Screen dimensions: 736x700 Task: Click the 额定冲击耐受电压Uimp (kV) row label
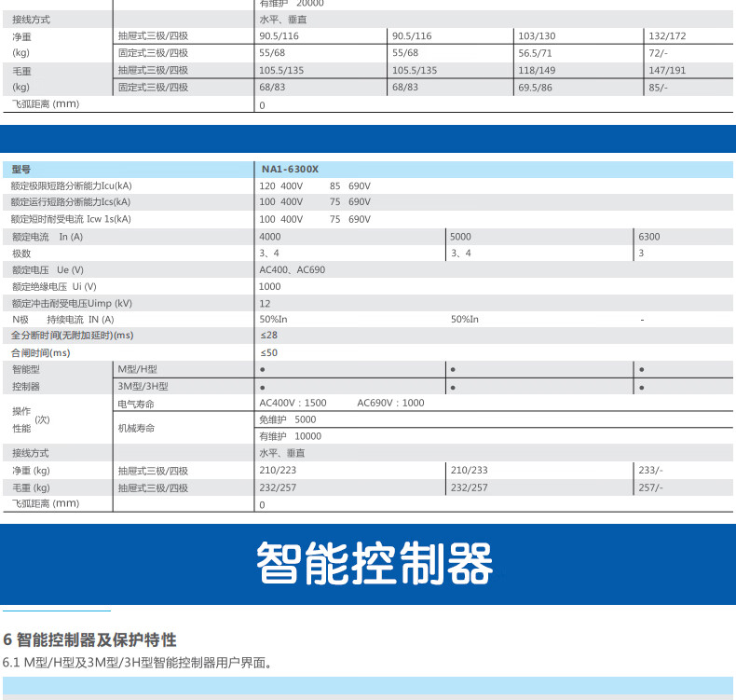point(72,303)
